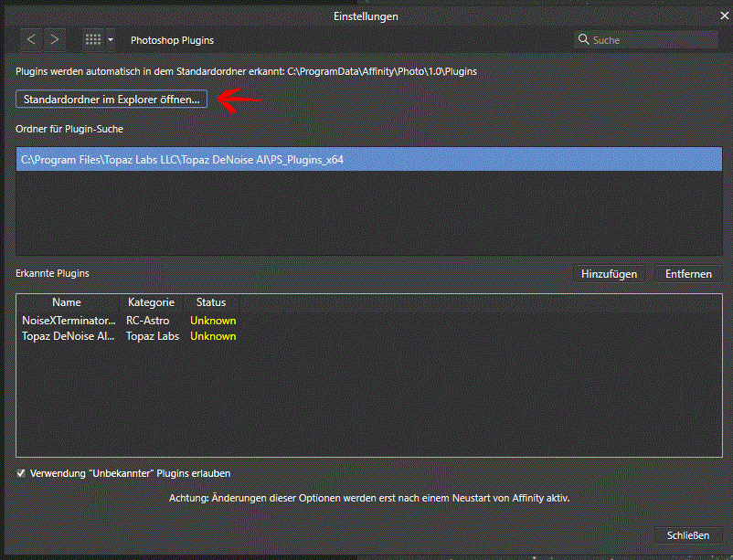Click the Photoshop Plugins section title
The height and width of the screenshot is (560, 733).
point(172,40)
